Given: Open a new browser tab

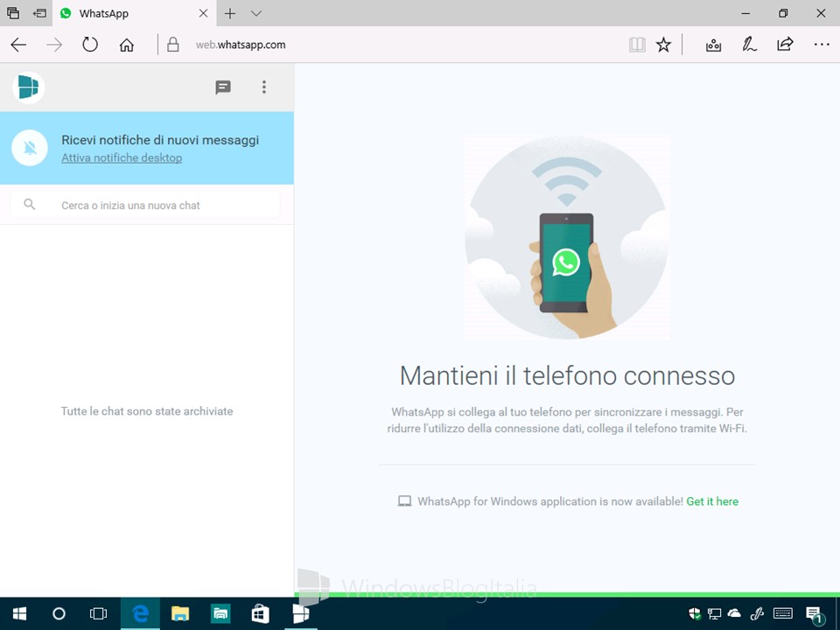Looking at the screenshot, I should pyautogui.click(x=230, y=13).
